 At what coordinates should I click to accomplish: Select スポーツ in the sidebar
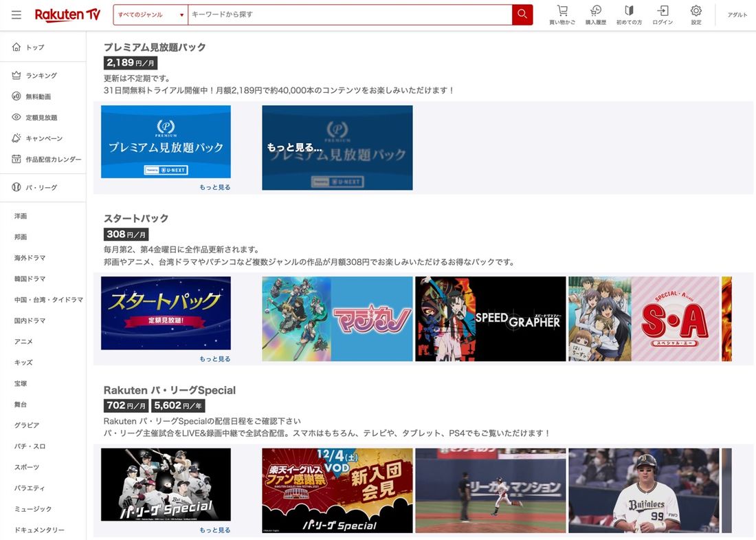point(27,467)
